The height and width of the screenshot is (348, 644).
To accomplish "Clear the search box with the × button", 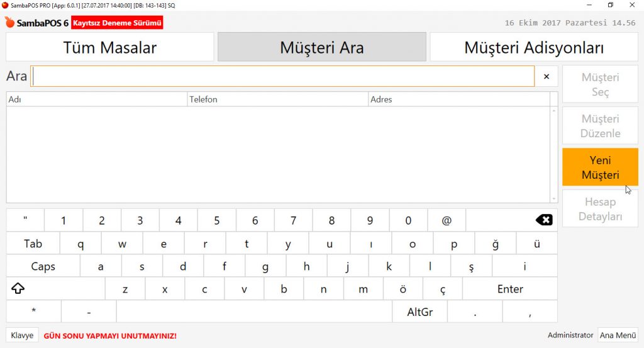I will pyautogui.click(x=546, y=76).
